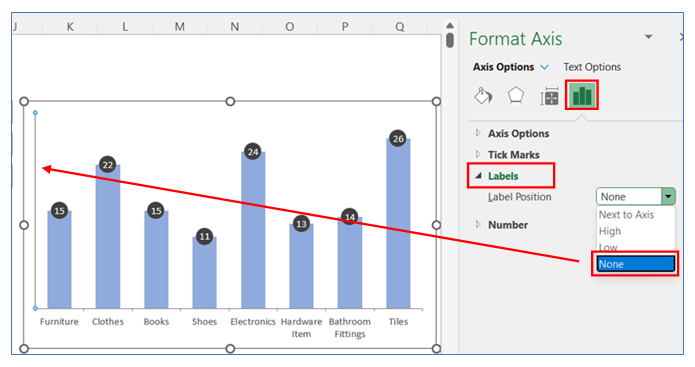Switch to Text Options
This screenshot has height=367, width=695.
click(x=592, y=67)
